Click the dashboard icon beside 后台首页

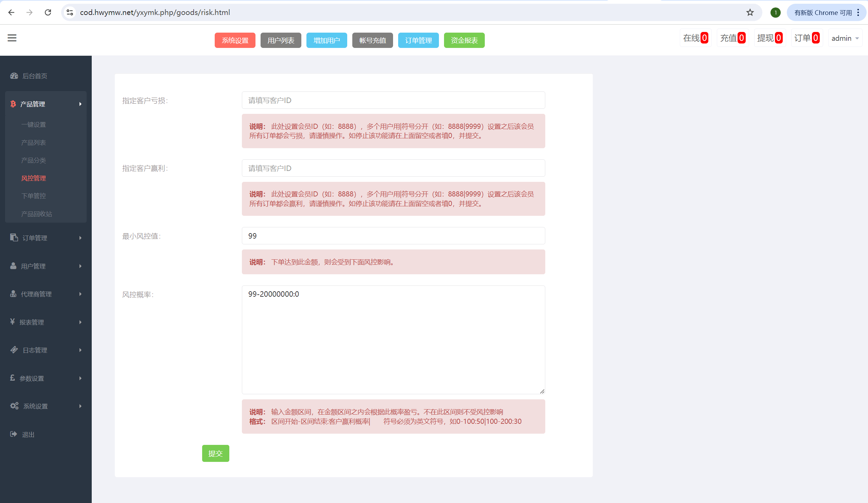pyautogui.click(x=14, y=76)
